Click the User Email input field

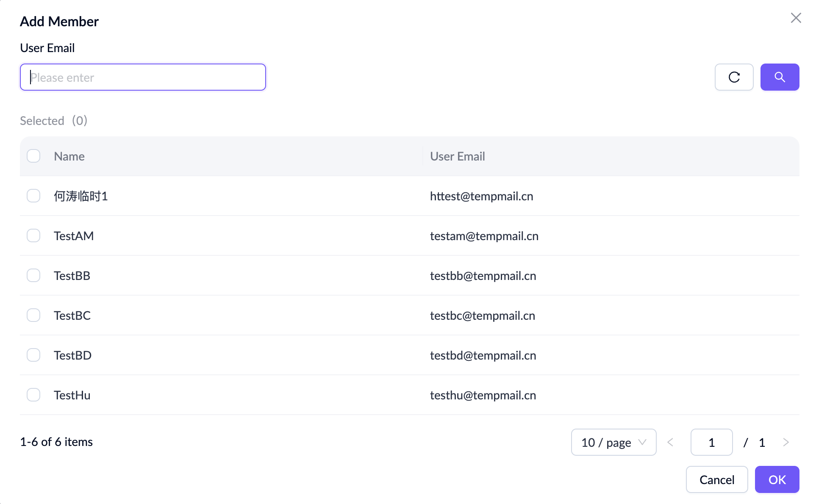(143, 77)
